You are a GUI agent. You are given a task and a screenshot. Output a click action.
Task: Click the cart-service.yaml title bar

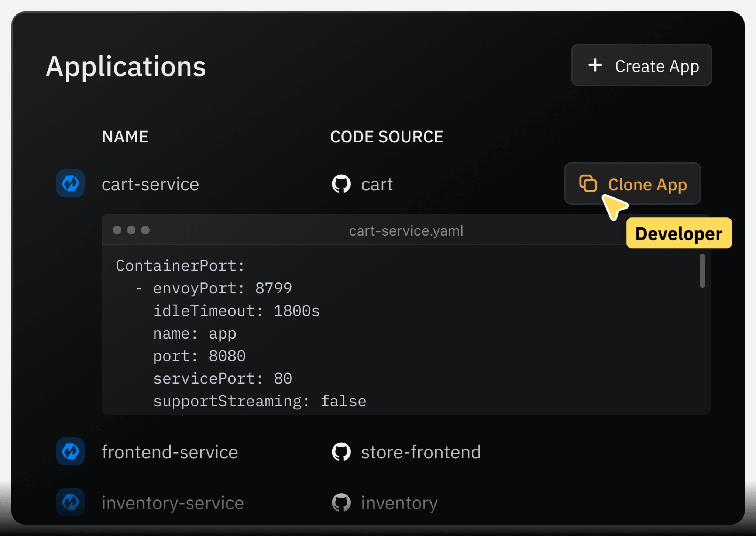[x=406, y=231]
